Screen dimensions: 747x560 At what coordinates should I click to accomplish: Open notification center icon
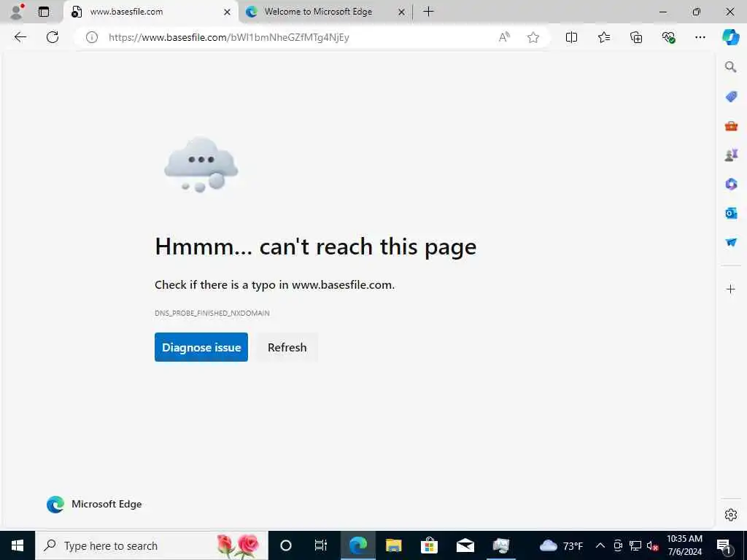[724, 545]
